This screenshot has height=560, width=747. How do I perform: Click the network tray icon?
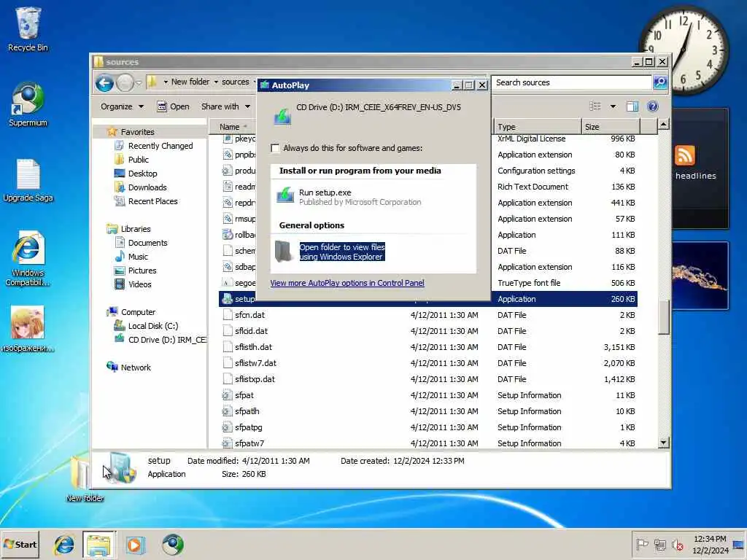coord(659,544)
